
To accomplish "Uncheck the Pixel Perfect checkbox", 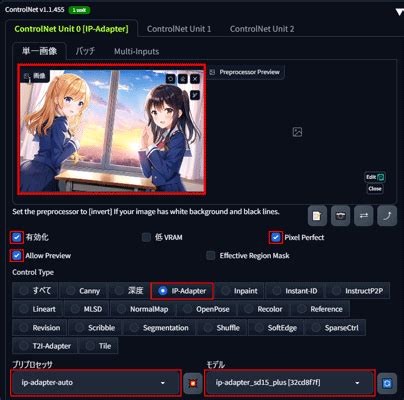I will pos(275,237).
